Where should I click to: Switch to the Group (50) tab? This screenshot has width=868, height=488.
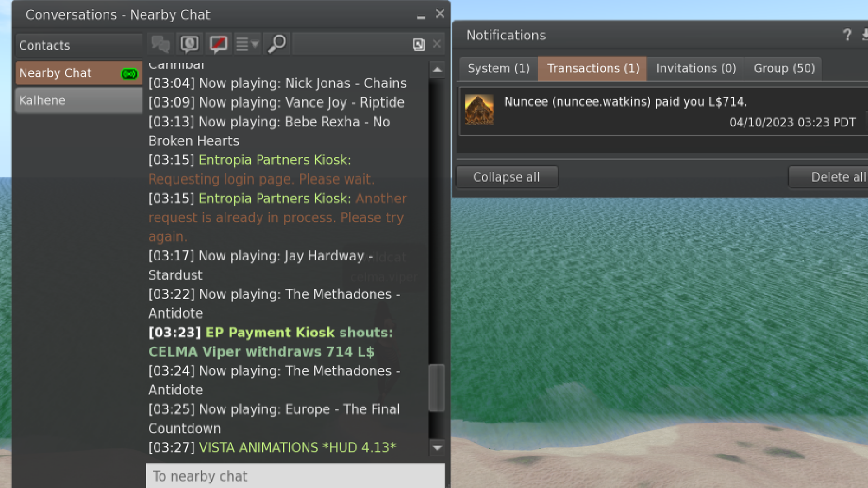(784, 68)
